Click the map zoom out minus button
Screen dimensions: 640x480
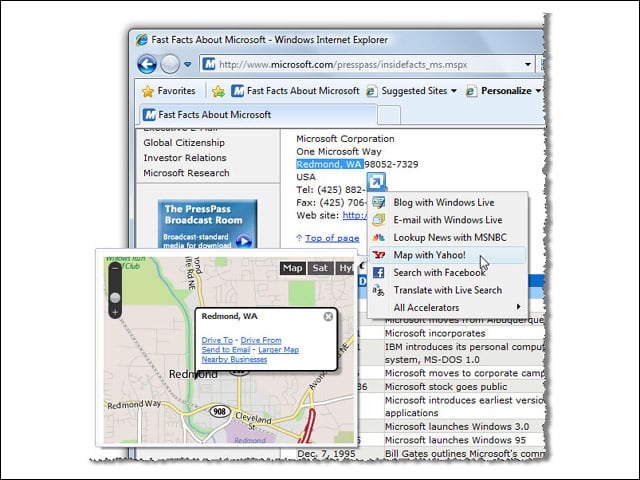pyautogui.click(x=115, y=269)
